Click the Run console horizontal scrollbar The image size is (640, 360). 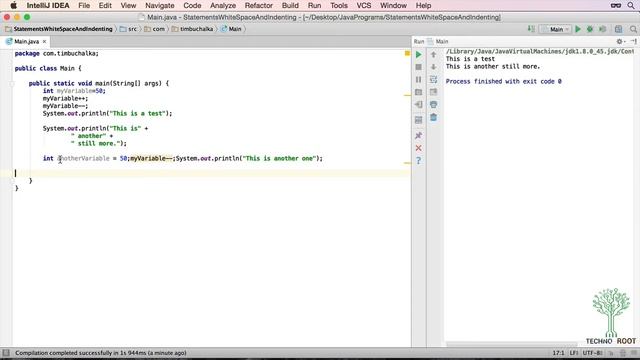(511, 344)
